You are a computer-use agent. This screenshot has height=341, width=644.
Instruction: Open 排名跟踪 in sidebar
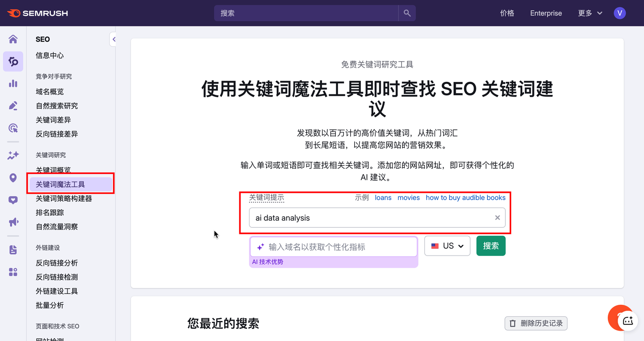pos(50,213)
